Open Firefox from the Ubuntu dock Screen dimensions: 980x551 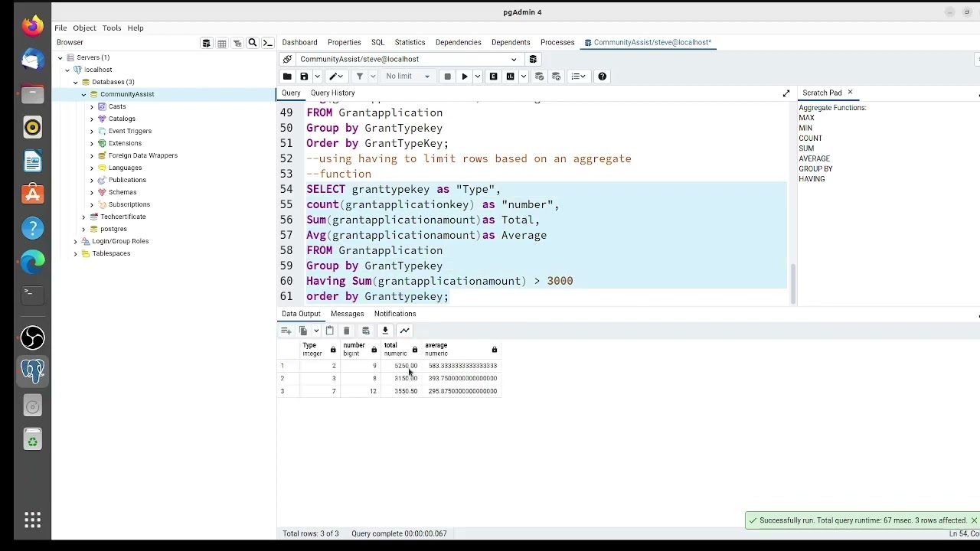tap(32, 26)
